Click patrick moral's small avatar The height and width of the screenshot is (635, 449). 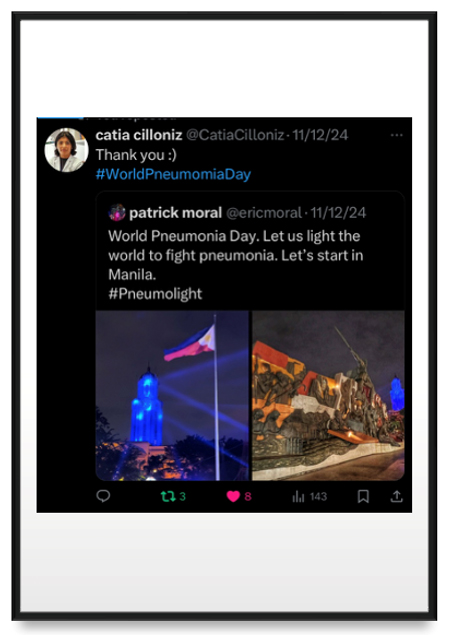coord(117,213)
